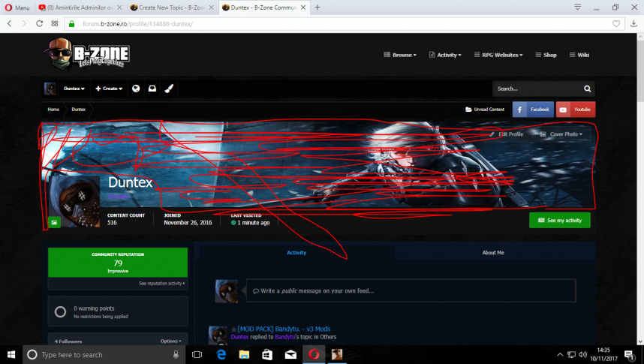
Task: Click the Duntex breadcrumb
Action: tap(79, 110)
